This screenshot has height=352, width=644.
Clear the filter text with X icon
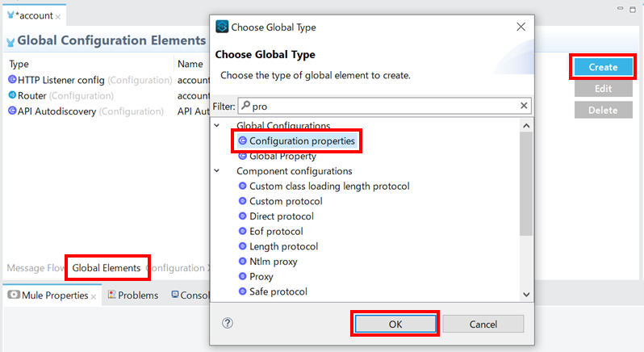pyautogui.click(x=524, y=106)
